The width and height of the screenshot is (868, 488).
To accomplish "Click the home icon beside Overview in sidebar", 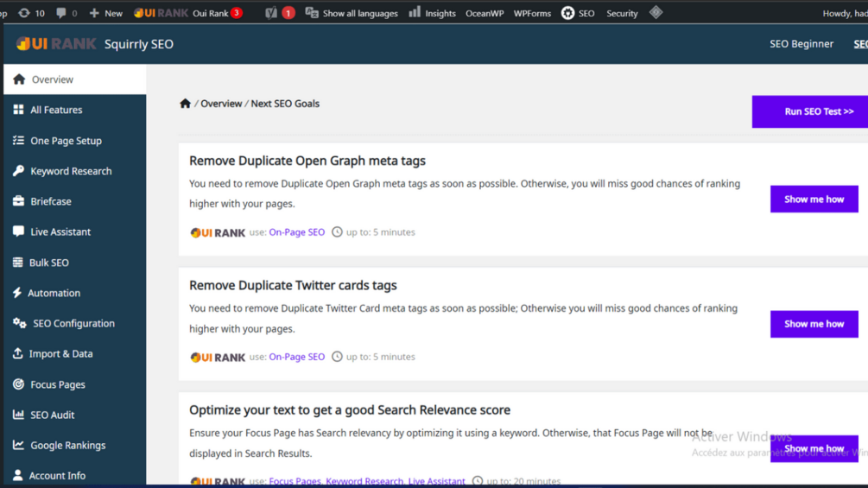I will point(19,79).
